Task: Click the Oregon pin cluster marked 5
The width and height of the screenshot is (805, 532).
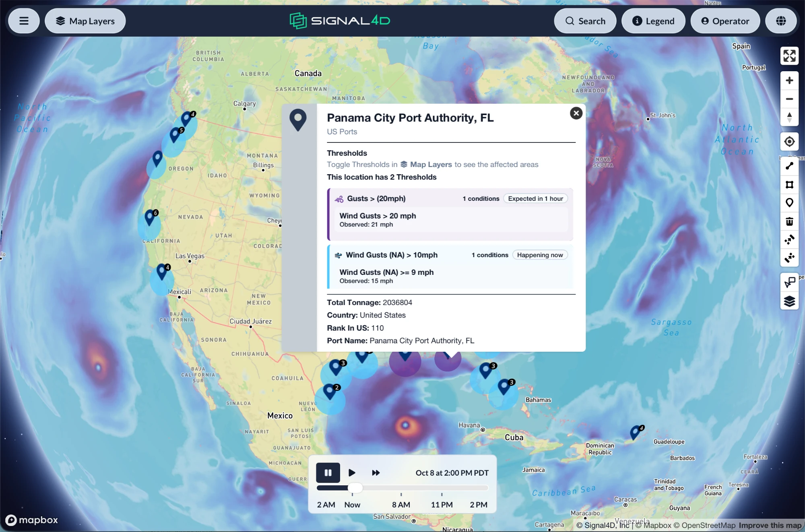Action: coord(175,135)
